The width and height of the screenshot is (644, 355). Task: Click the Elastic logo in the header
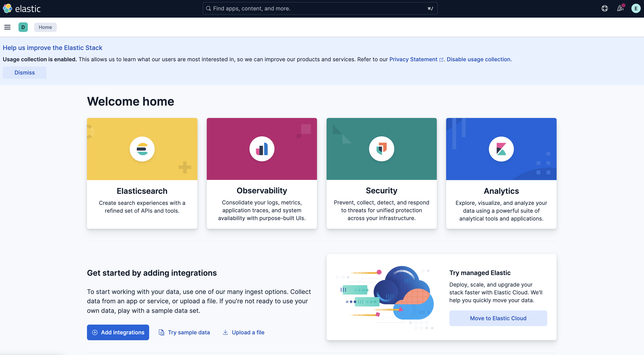click(x=22, y=8)
